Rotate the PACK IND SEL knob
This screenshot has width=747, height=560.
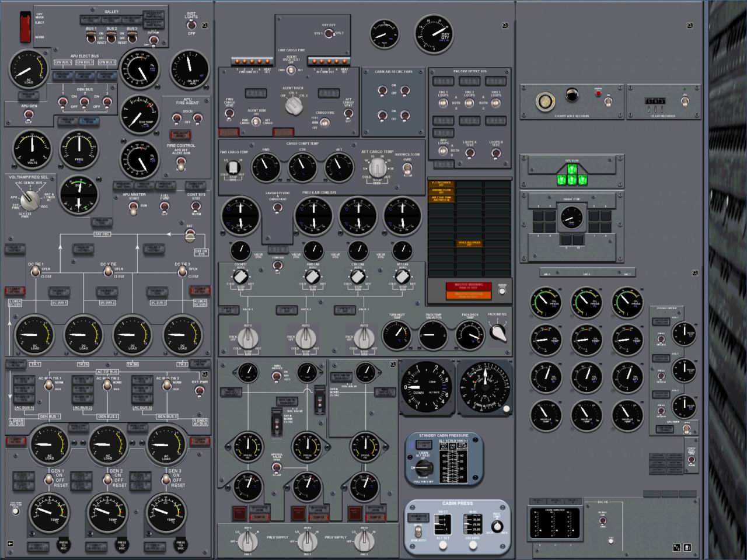498,332
